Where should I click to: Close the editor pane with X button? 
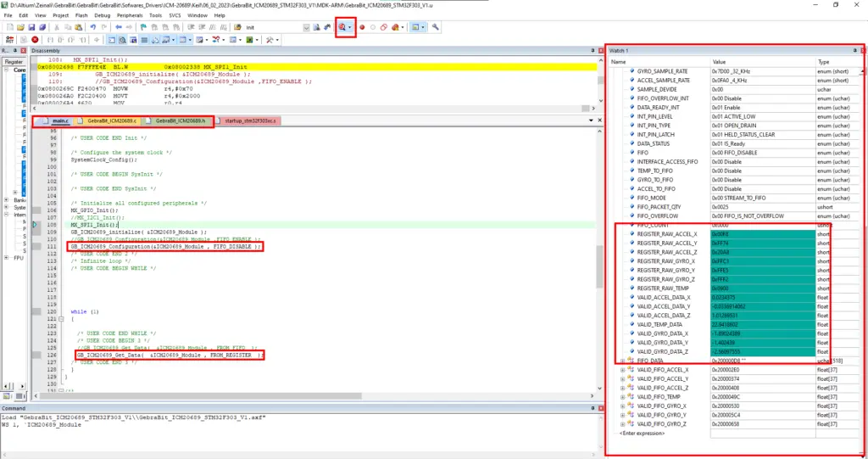599,120
